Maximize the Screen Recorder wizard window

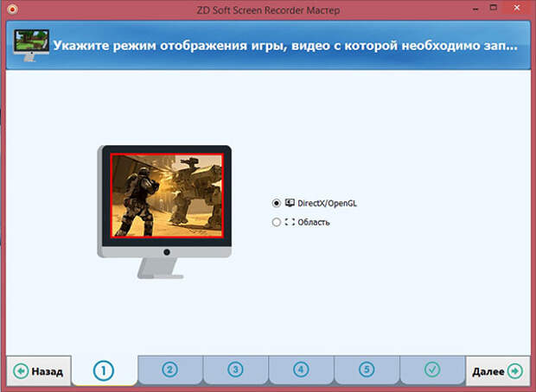(x=494, y=8)
